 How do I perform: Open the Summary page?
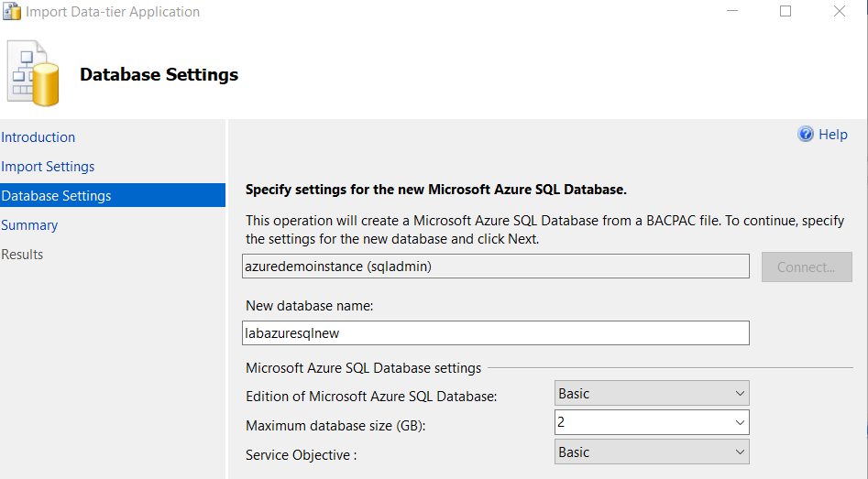click(x=29, y=225)
